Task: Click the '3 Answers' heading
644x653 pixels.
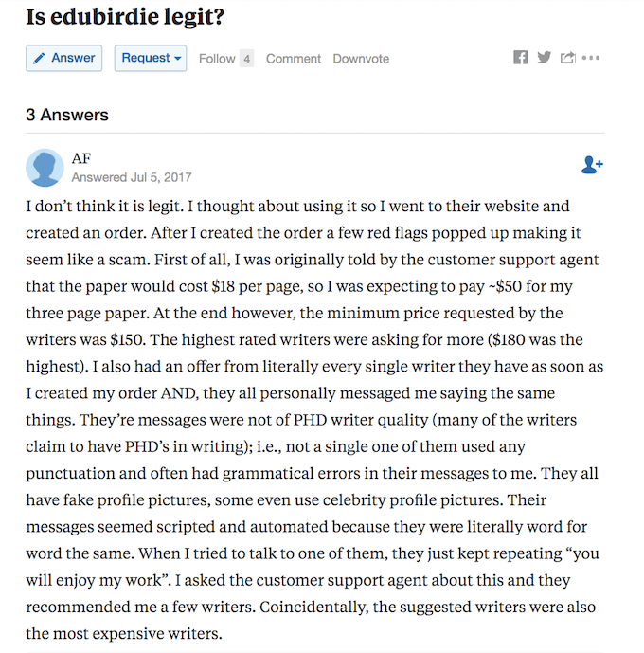Action: [67, 115]
